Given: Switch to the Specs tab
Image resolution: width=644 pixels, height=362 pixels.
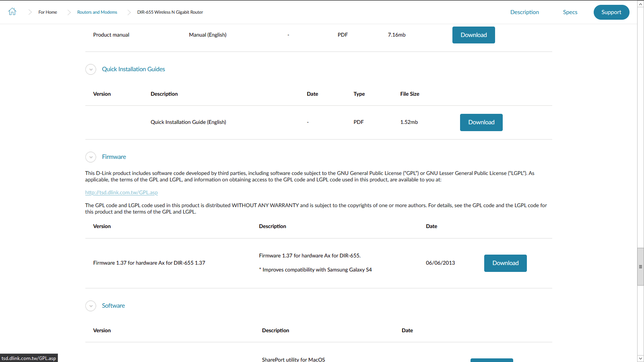Looking at the screenshot, I should [x=570, y=12].
